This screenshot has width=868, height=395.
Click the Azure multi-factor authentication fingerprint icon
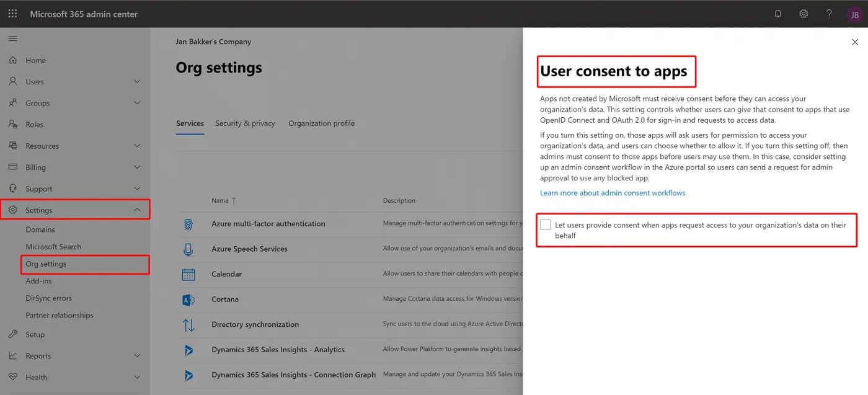(x=188, y=224)
